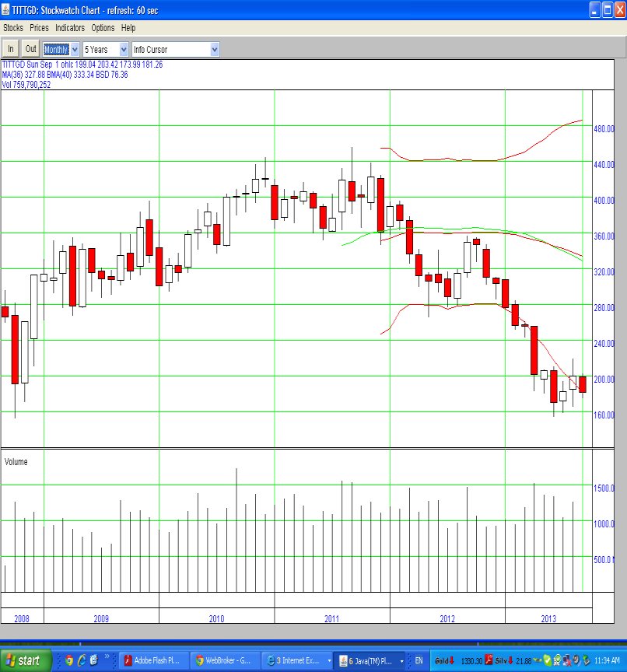
Task: Click the 320.00 price axis label
Action: click(604, 271)
